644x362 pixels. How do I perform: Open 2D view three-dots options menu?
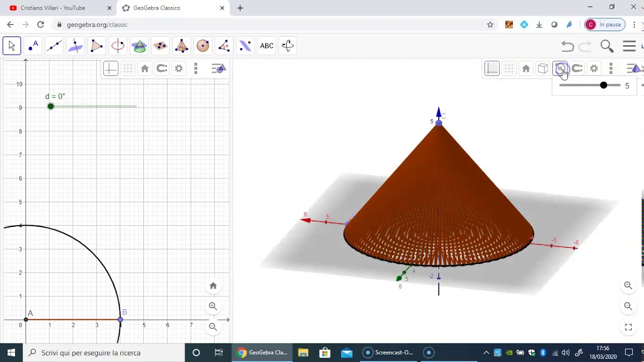coord(196,68)
